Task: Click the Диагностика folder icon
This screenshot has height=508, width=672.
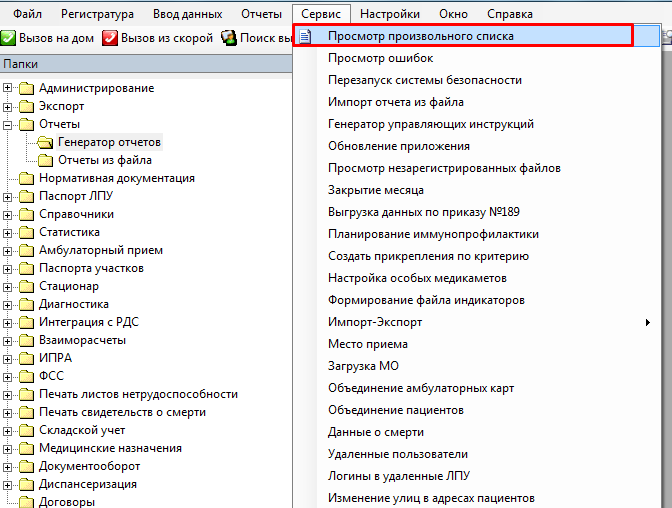Action: (x=27, y=304)
